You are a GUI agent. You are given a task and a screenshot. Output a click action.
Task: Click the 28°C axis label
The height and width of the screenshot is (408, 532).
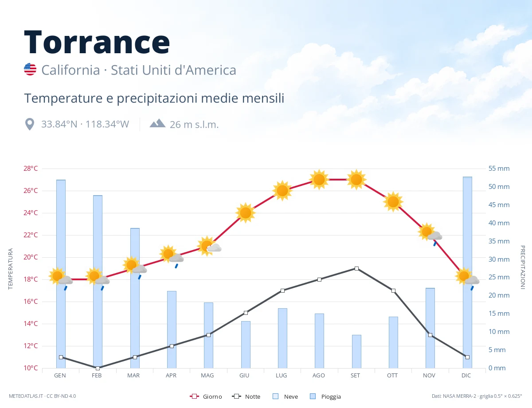click(x=31, y=169)
